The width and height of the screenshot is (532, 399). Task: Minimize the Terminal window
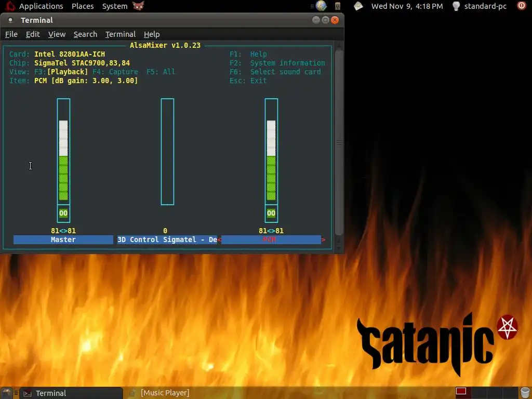click(316, 20)
